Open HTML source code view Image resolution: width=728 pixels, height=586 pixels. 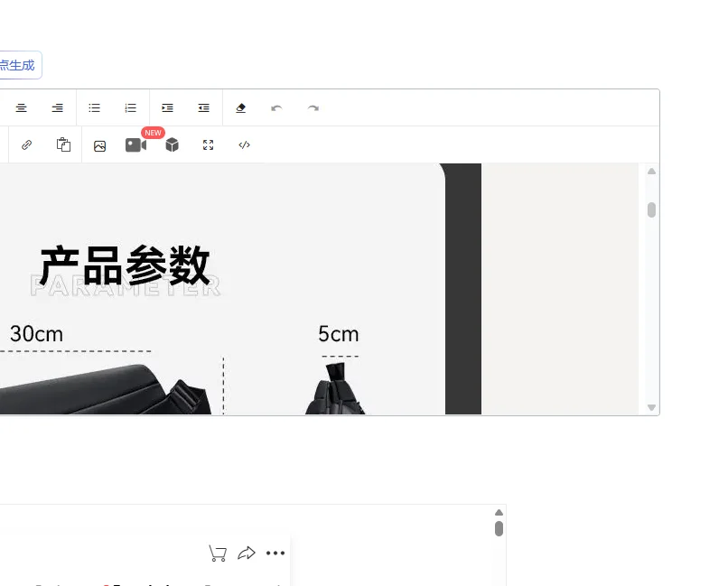click(x=244, y=144)
